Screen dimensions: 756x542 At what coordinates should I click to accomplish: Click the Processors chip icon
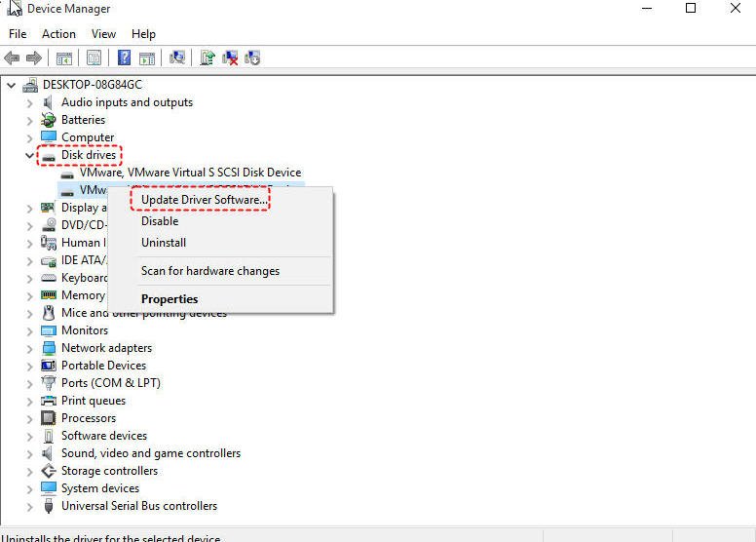pos(48,418)
